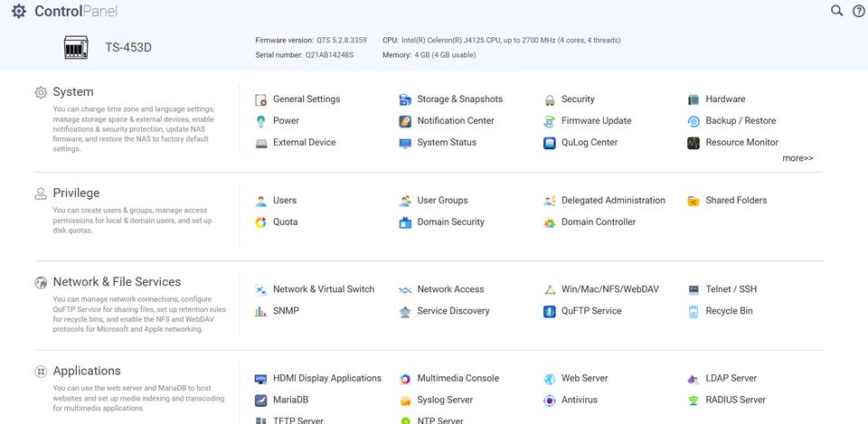Click firmware version QTS 5.2.8.3359
Image resolution: width=868 pixels, height=424 pixels.
(x=342, y=41)
